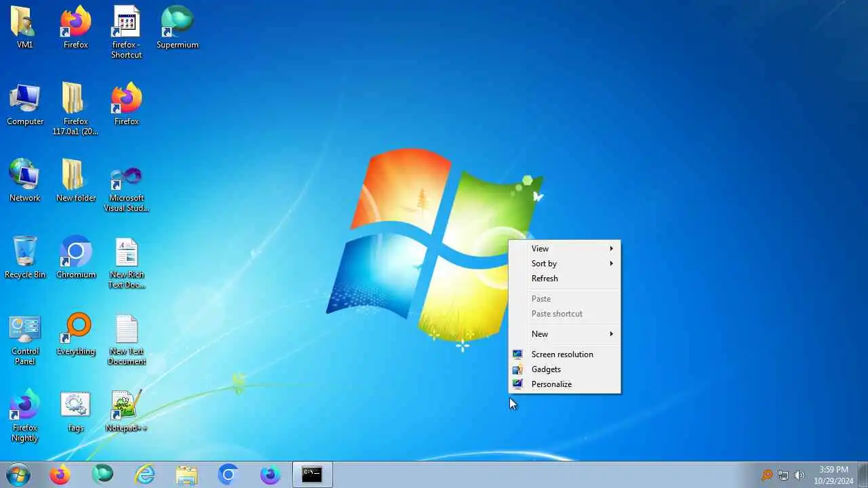
Task: Select the 'New Text Document' file icon
Action: 127,339
